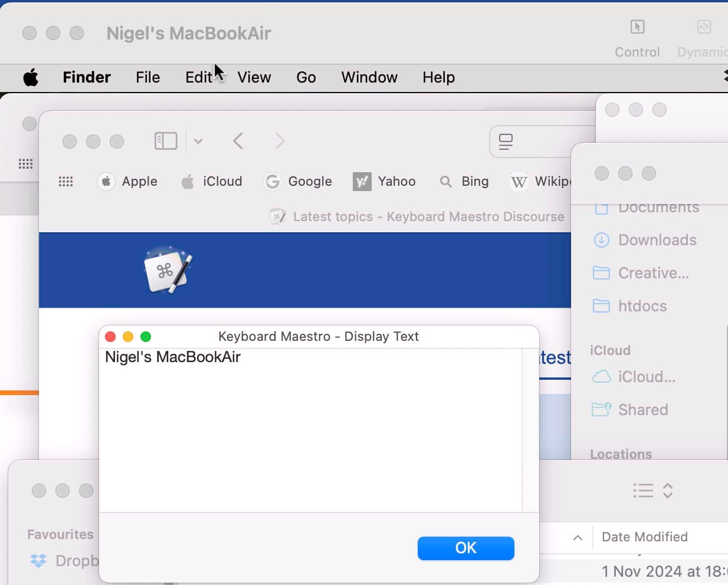Click the reader icon in Safari's address bar
This screenshot has width=728, height=585.
506,142
